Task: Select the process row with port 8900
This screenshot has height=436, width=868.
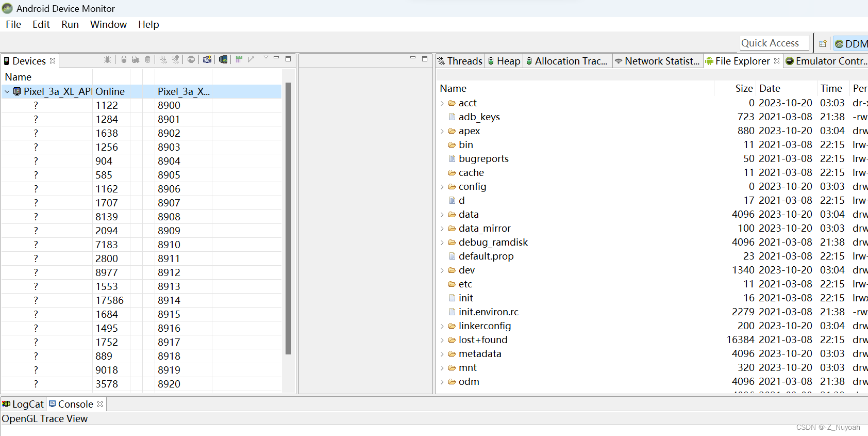Action: tap(142, 105)
